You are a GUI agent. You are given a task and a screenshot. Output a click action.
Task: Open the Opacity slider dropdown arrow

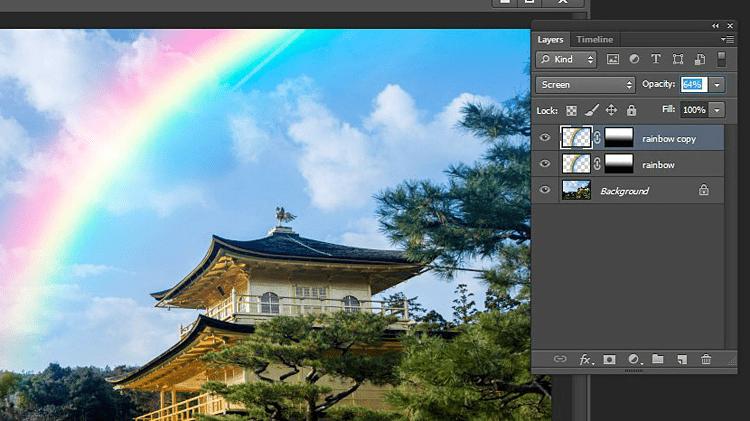(717, 85)
